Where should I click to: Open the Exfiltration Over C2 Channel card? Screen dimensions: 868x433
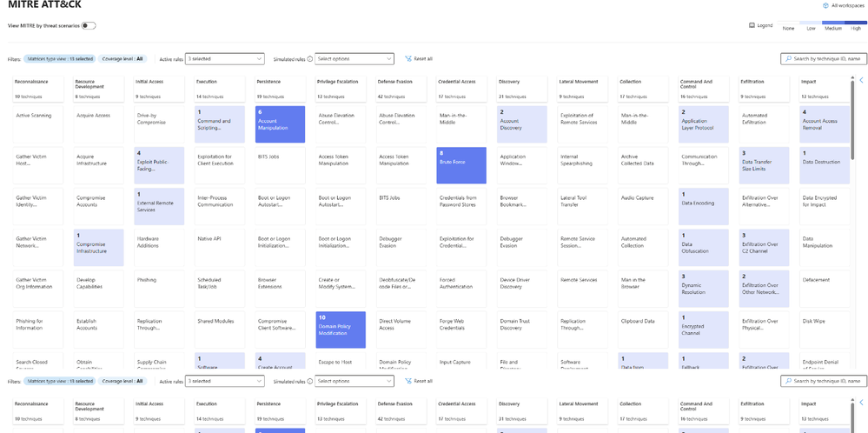[x=764, y=248]
